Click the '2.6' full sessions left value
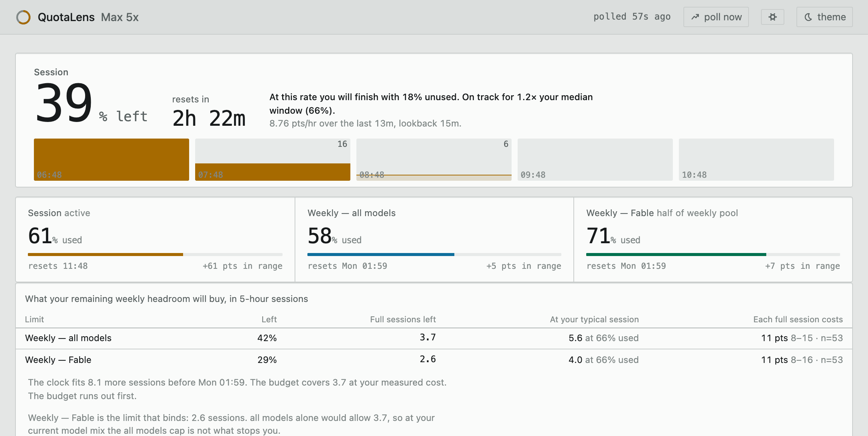The image size is (868, 436). pos(428,359)
